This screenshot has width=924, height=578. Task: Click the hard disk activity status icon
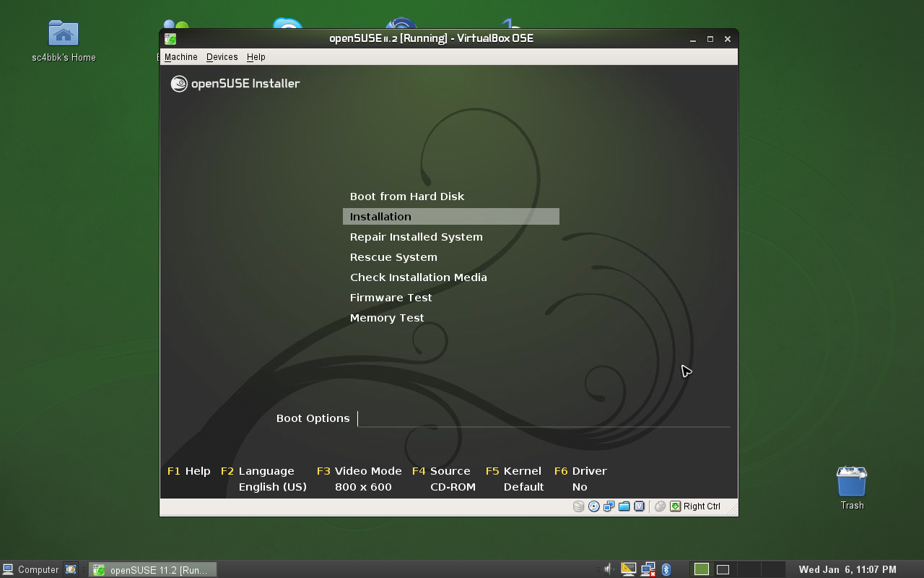(579, 506)
